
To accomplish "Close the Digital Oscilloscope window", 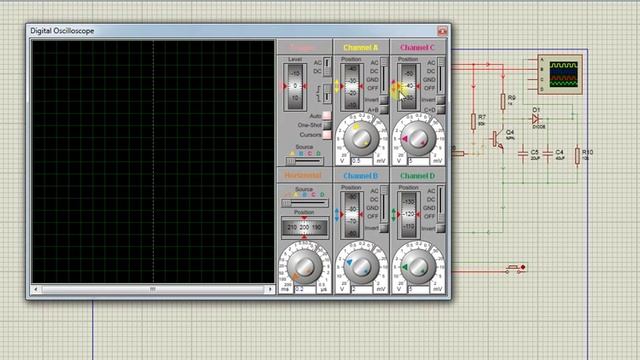I will [x=442, y=31].
